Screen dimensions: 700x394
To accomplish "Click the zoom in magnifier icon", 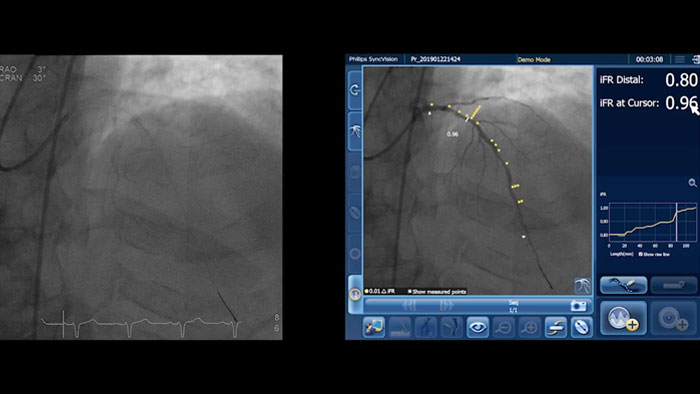I will 529,328.
